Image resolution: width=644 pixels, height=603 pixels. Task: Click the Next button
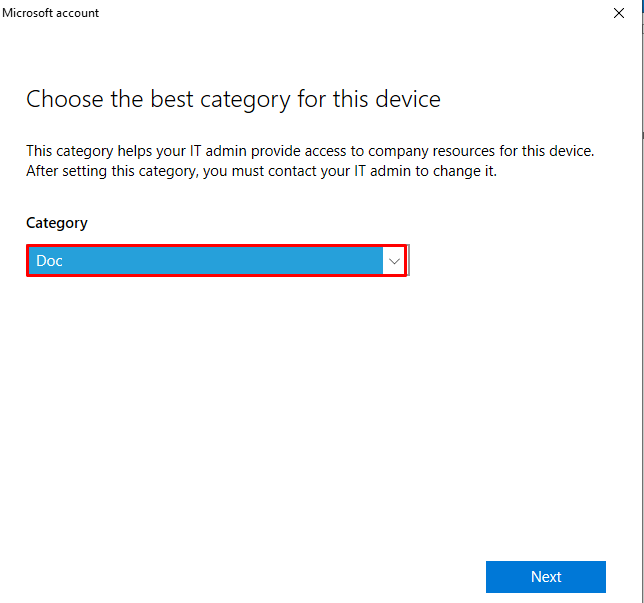point(546,577)
